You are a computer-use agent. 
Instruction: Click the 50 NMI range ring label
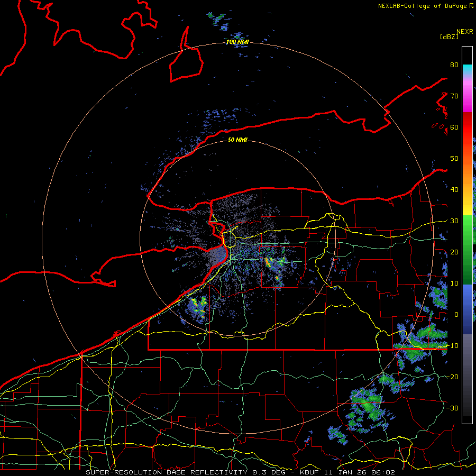tap(237, 140)
